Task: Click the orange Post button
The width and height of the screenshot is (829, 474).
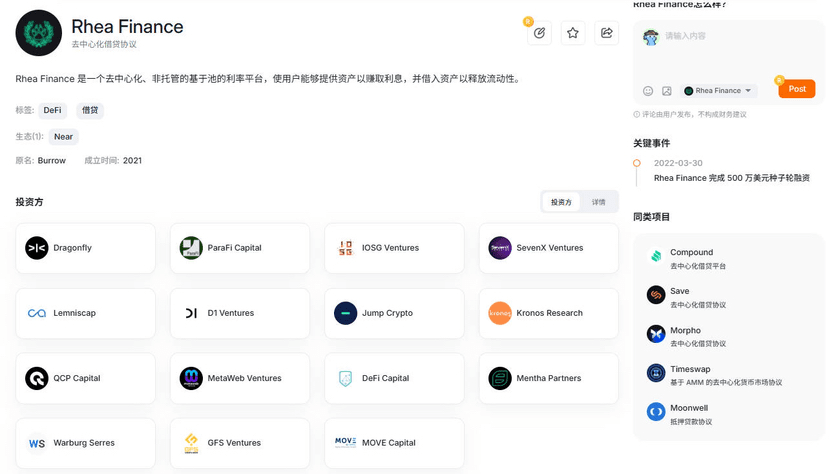Action: coord(797,89)
